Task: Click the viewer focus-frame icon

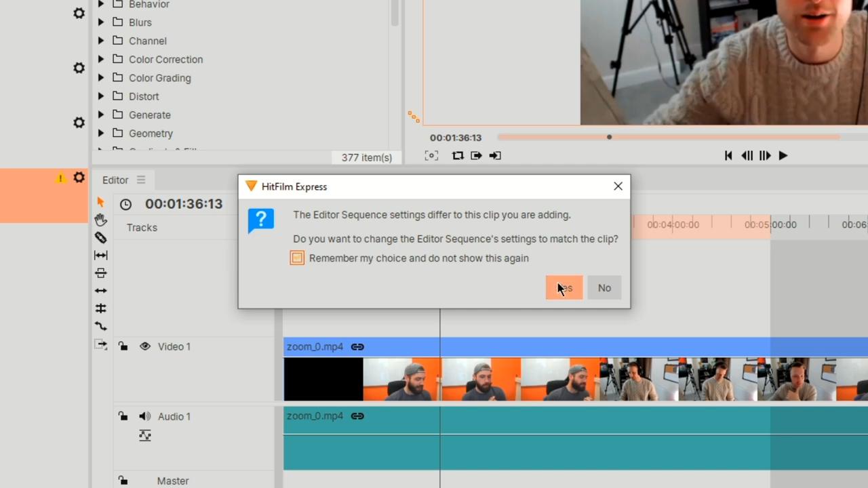Action: (x=431, y=155)
